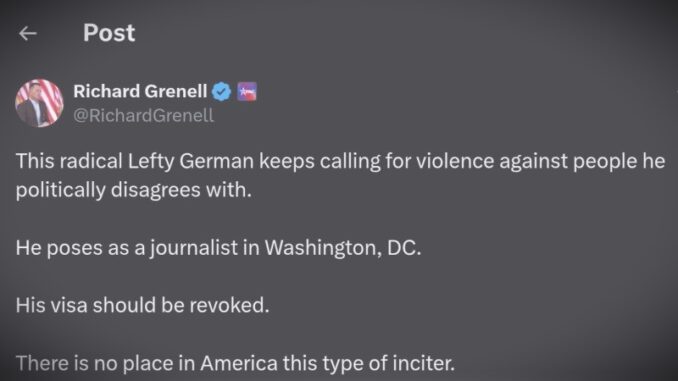This screenshot has width=678, height=381.
Task: Click the text 'politically disagrees with.'
Action: point(134,190)
